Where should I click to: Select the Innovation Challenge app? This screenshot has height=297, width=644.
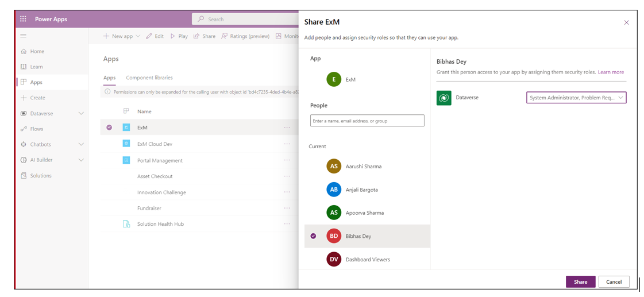161,192
